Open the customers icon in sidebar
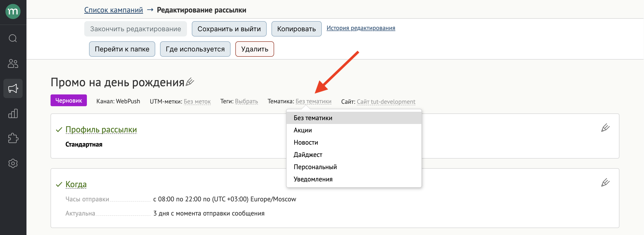Screen dimensions: 644x235 [13, 63]
